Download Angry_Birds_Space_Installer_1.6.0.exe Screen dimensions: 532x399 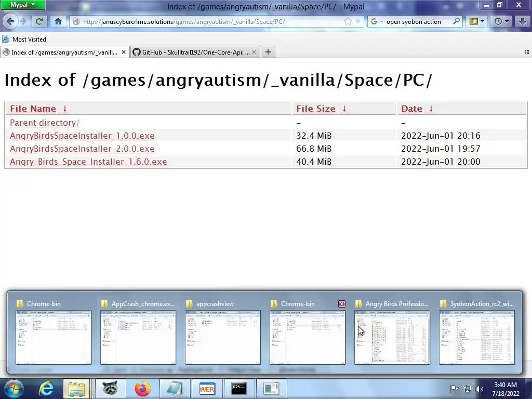[x=88, y=162]
